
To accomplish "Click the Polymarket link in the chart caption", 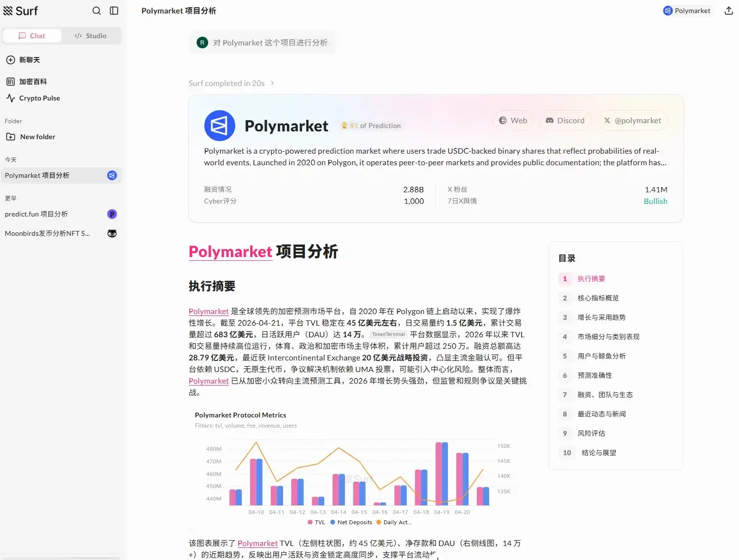I will coord(257,543).
